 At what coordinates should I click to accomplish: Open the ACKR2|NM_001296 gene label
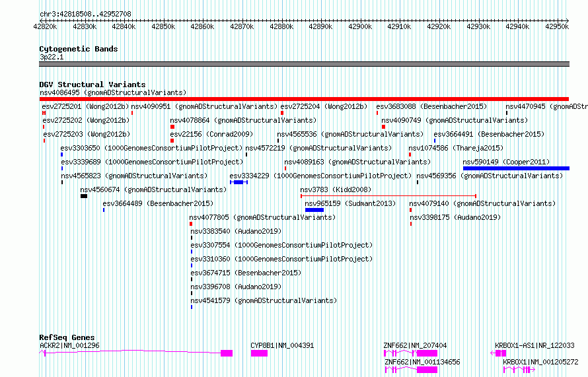point(70,345)
